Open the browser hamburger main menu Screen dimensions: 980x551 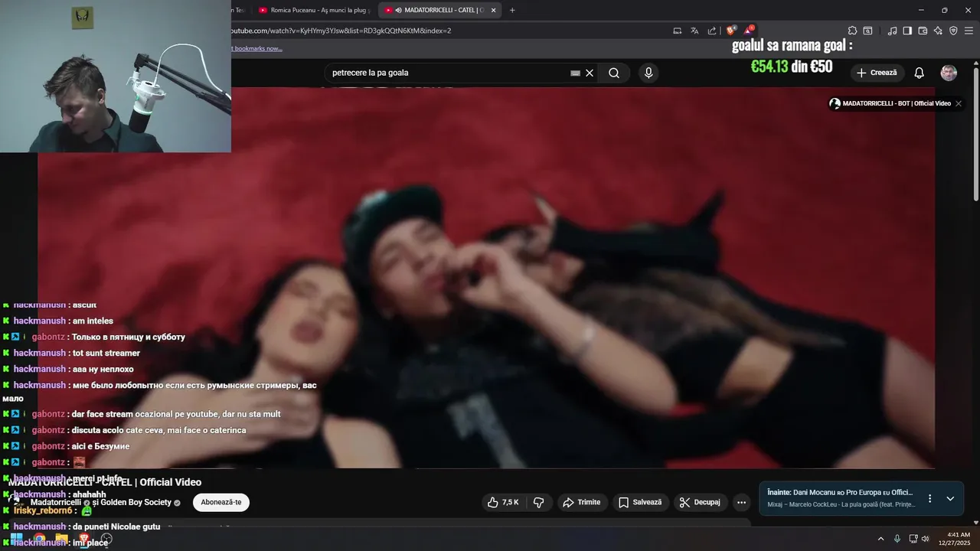coord(969,31)
